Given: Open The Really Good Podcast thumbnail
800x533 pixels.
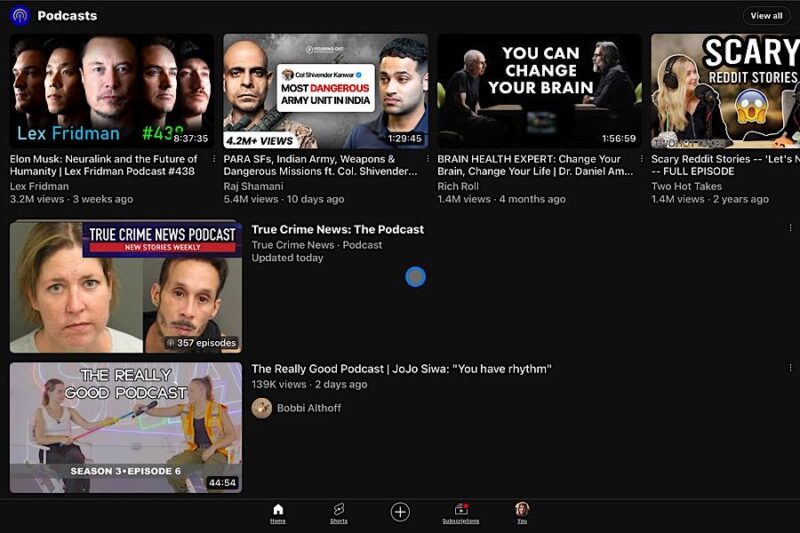Looking at the screenshot, I should [126, 427].
